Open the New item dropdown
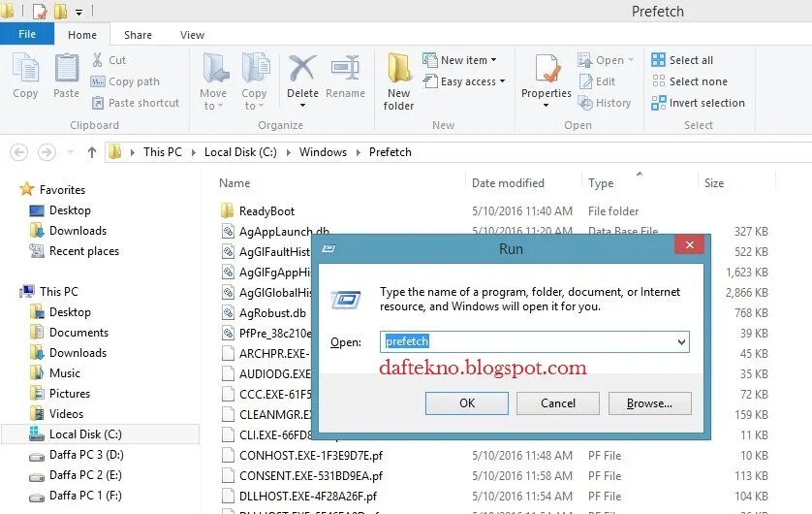Screen dimensions: 812x514 point(460,60)
